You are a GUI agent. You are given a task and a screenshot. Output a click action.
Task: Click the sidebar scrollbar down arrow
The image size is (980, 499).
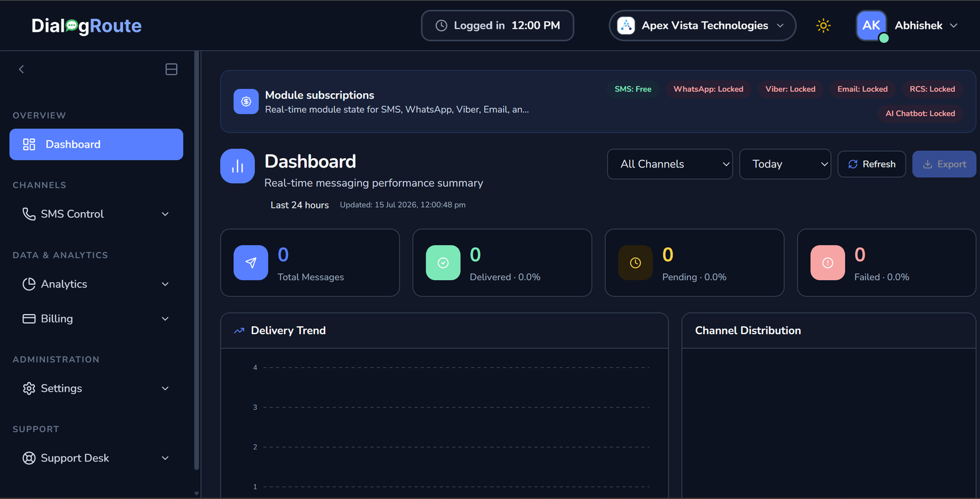[x=197, y=493]
